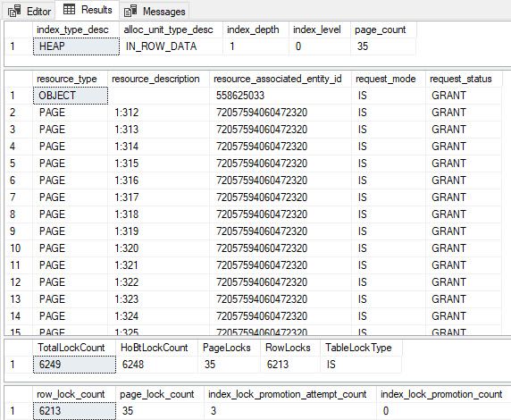Select row number 10 in lock grid
The width and height of the screenshot is (511, 420).
[x=19, y=248]
